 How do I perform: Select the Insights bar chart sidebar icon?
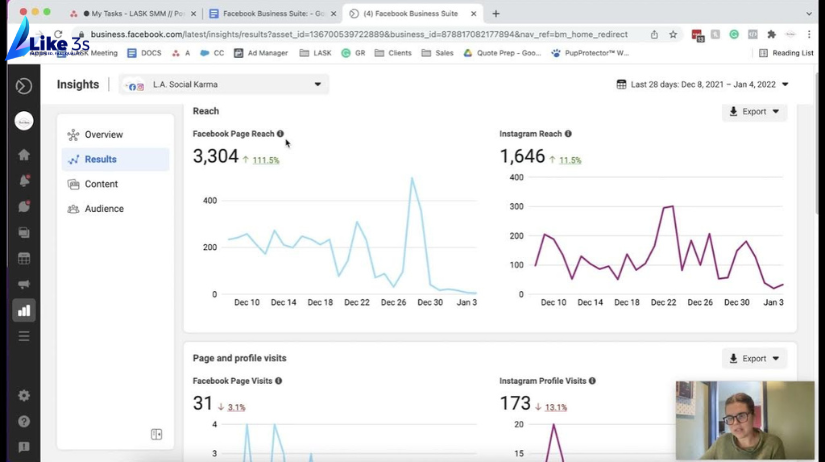pyautogui.click(x=24, y=310)
